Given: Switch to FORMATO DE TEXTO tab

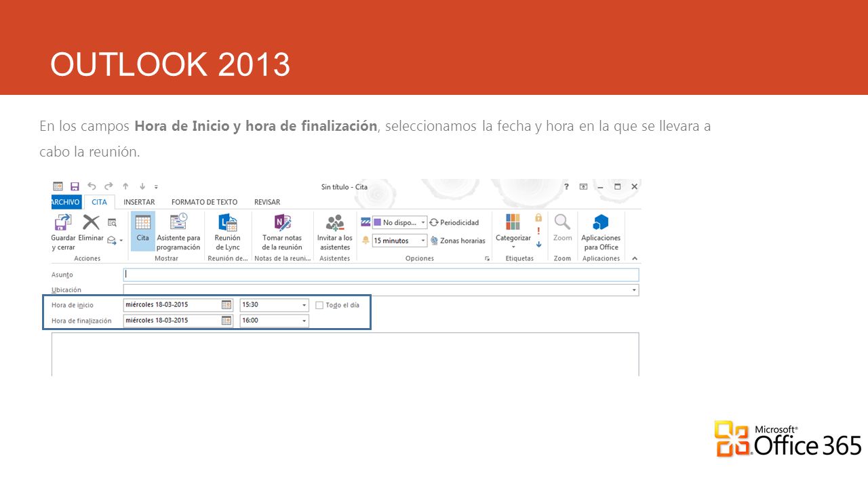Looking at the screenshot, I should 204,202.
